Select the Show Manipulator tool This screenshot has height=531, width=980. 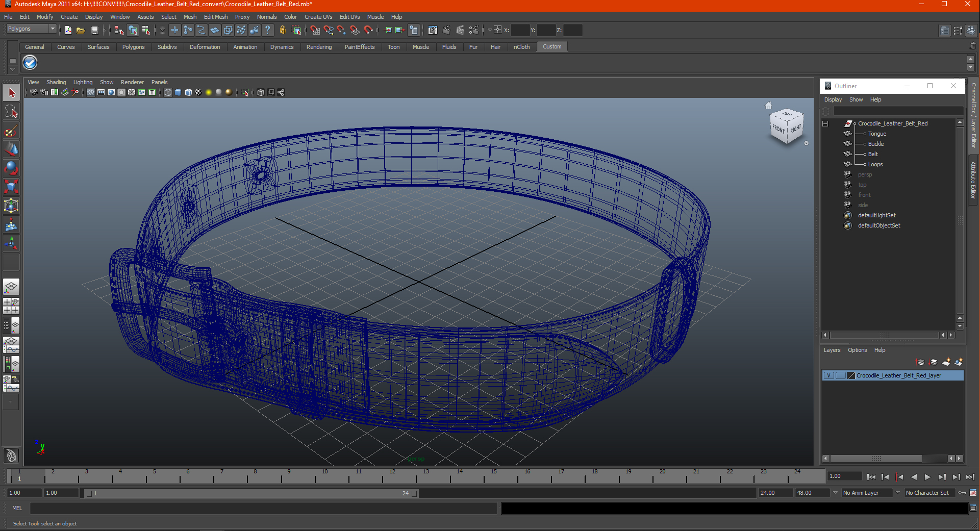(11, 244)
